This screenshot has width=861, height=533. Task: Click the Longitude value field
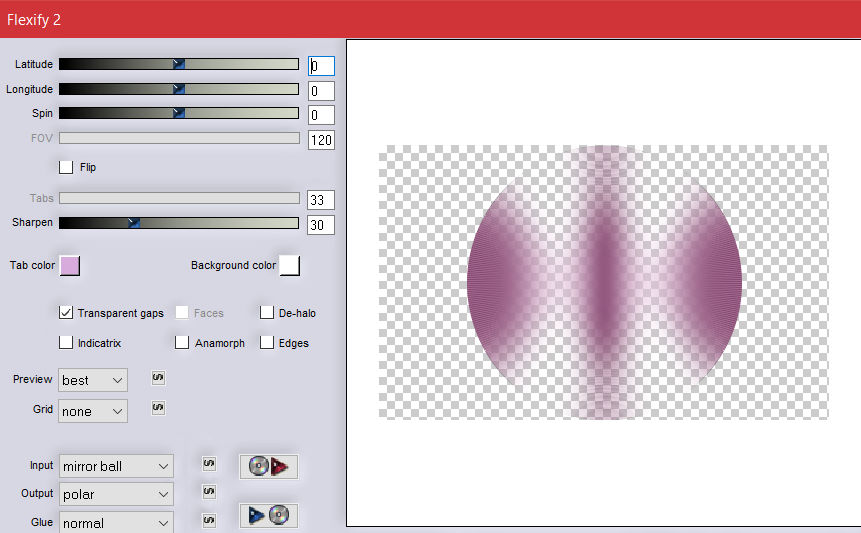point(321,91)
